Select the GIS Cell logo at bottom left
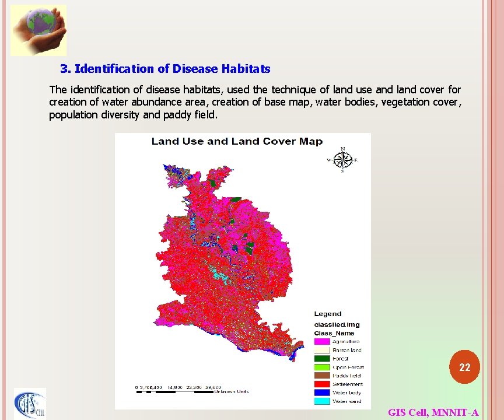504x420 pixels. [x=29, y=404]
